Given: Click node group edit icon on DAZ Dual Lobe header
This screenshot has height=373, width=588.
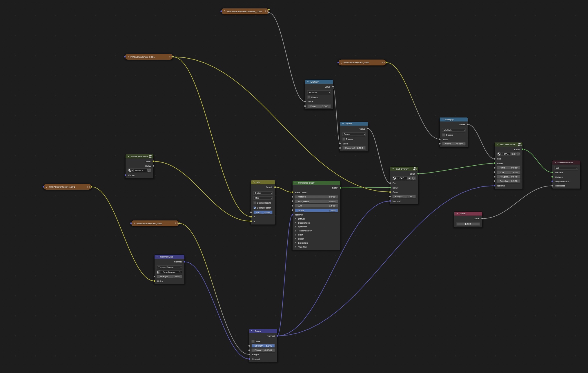Looking at the screenshot, I should pos(520,144).
